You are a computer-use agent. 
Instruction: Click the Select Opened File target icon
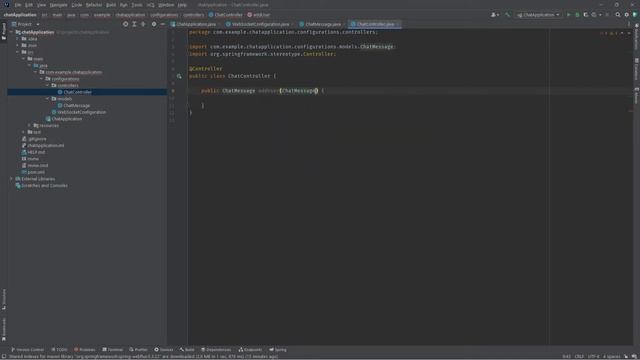pos(125,24)
